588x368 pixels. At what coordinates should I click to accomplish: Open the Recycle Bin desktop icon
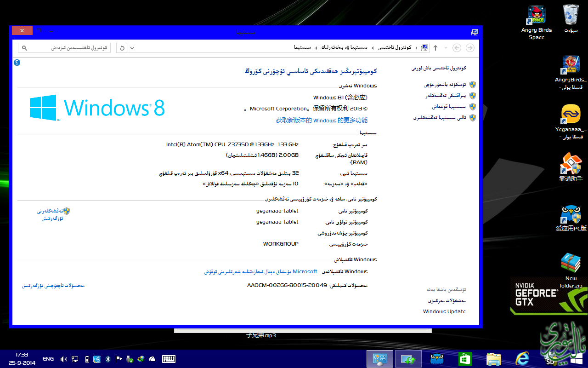click(571, 19)
